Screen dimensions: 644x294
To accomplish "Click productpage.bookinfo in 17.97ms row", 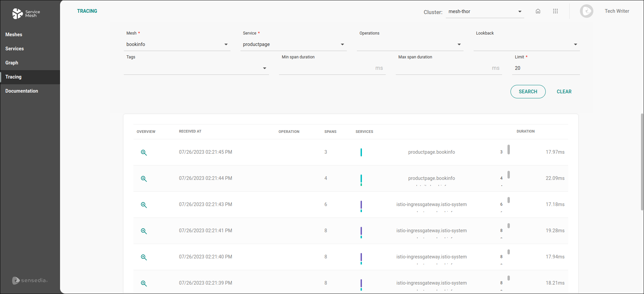I will pos(432,152).
